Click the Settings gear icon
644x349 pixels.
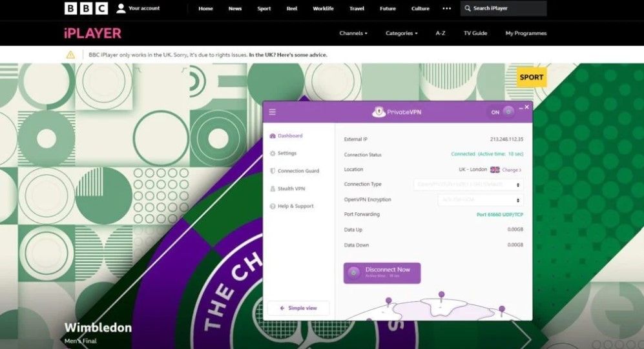click(x=273, y=154)
